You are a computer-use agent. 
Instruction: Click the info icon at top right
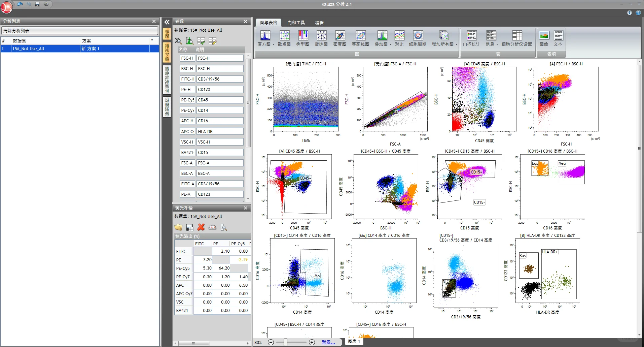(x=630, y=13)
